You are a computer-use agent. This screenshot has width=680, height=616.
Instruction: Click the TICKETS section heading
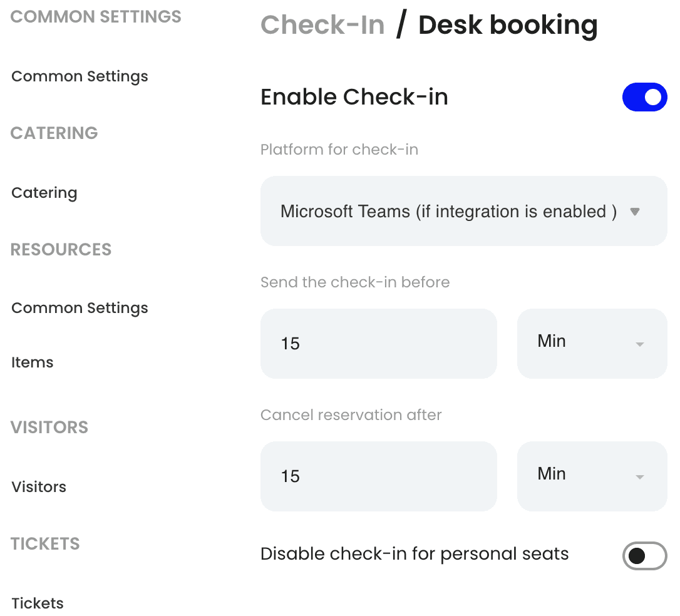click(45, 543)
